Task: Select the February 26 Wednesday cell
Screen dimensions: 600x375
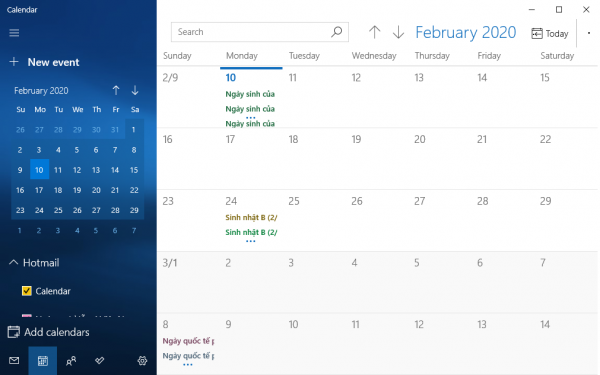Action: point(377,221)
